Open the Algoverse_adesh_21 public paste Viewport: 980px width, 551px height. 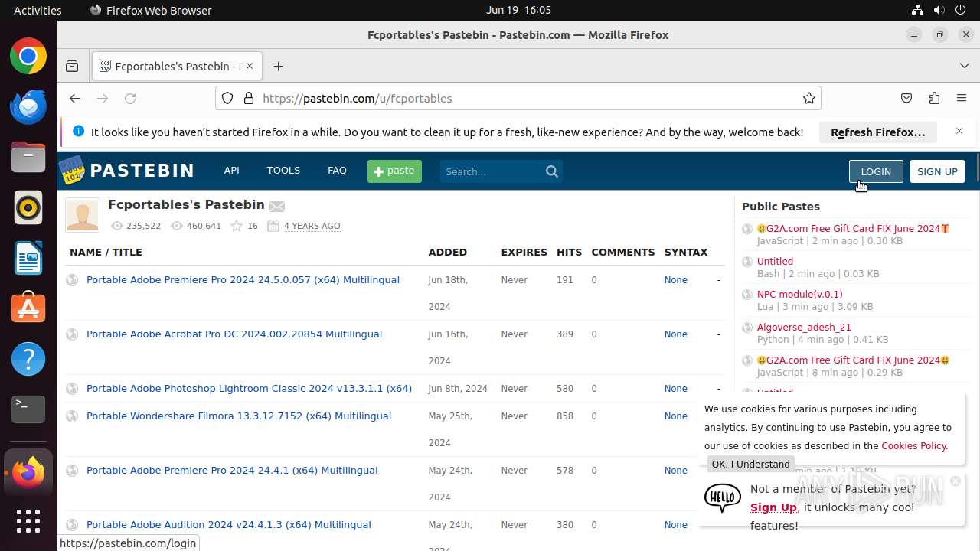coord(804,327)
